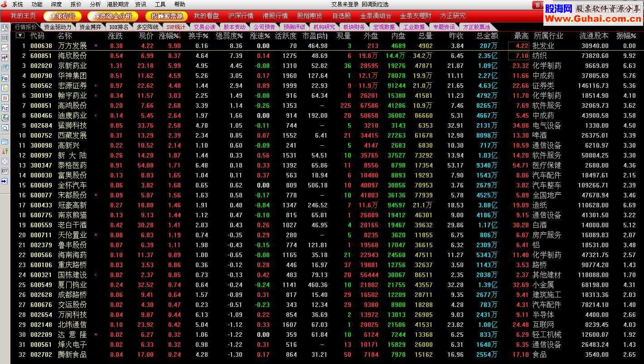The image size is (644, 364).
Task: Click the 投顾股票池 button
Action: pyautogui.click(x=167, y=16)
